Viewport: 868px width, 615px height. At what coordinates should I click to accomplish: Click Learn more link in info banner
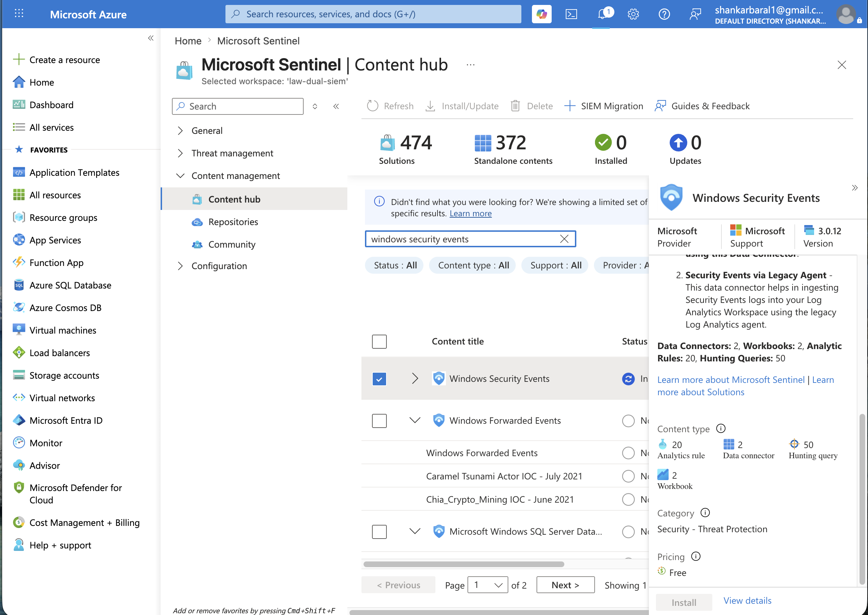[470, 213]
